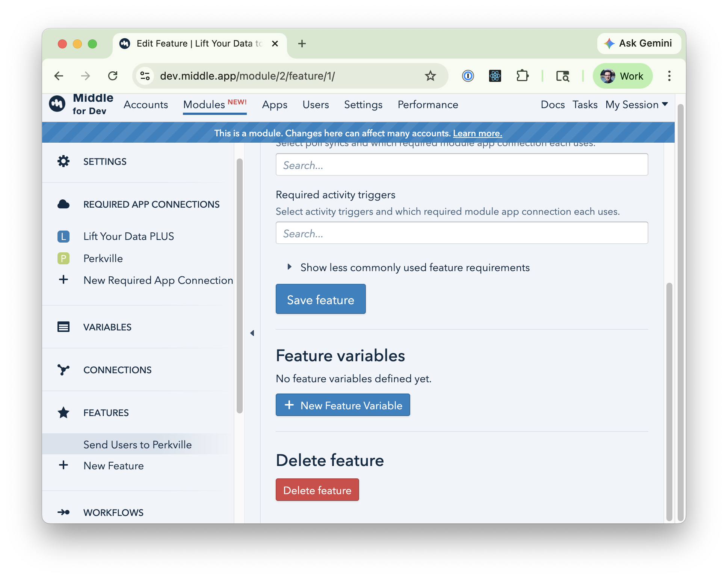
Task: Click the Connections node icon in the sidebar
Action: 63,370
